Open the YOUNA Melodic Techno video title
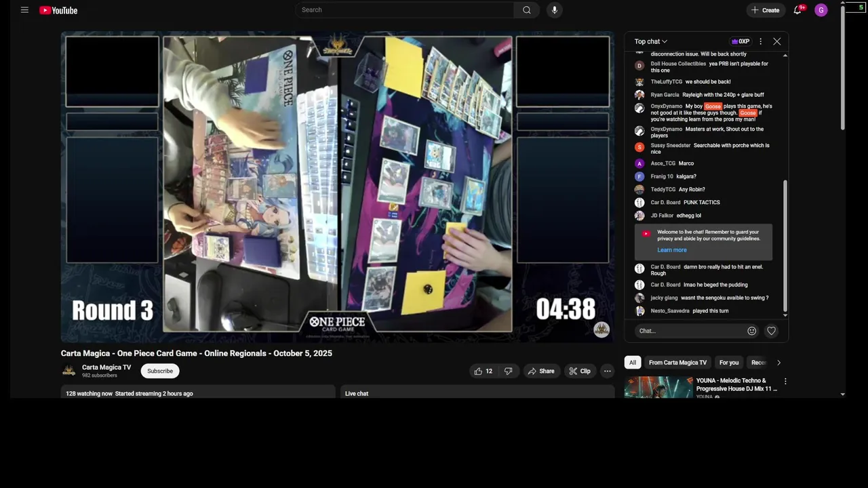868x488 pixels. pyautogui.click(x=737, y=385)
